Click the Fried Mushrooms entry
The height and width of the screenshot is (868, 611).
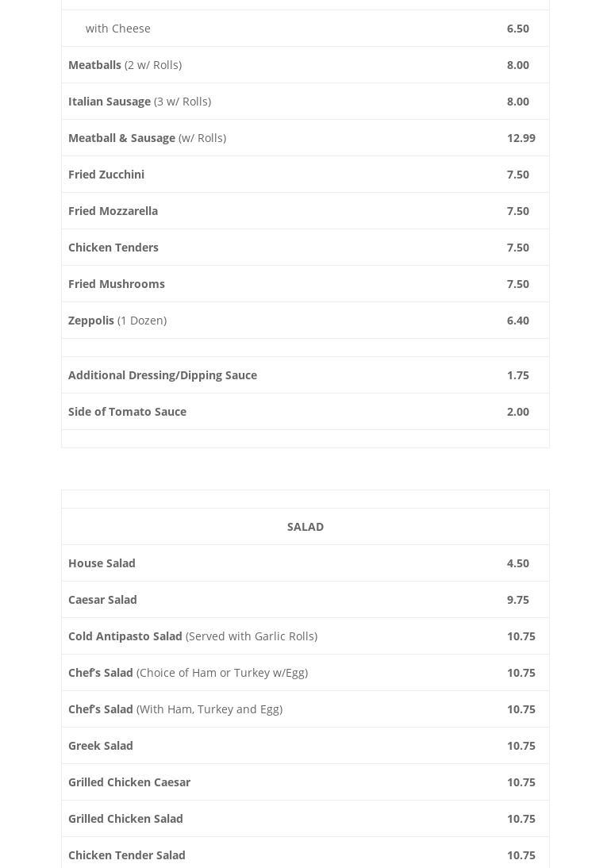[x=117, y=284]
